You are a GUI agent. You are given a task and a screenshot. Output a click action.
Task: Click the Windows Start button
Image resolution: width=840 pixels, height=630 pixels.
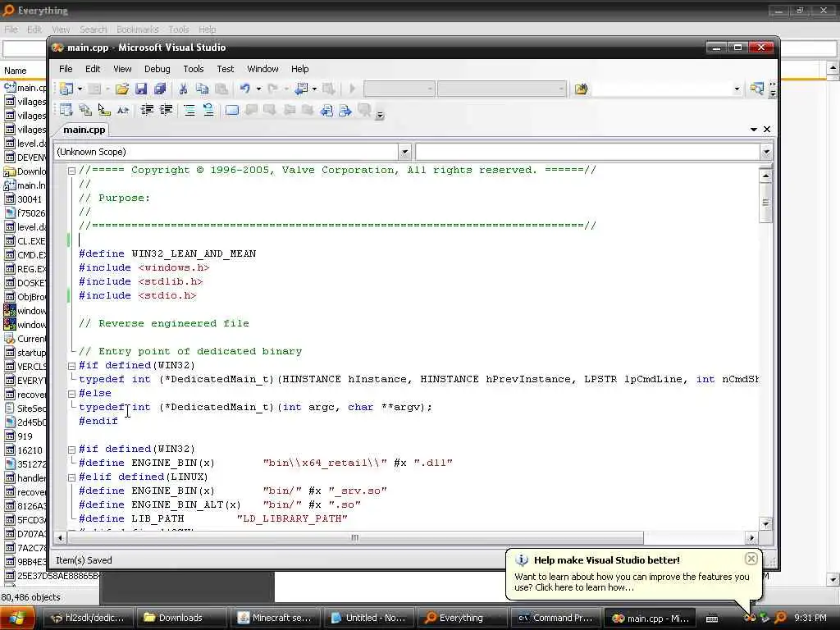point(16,619)
